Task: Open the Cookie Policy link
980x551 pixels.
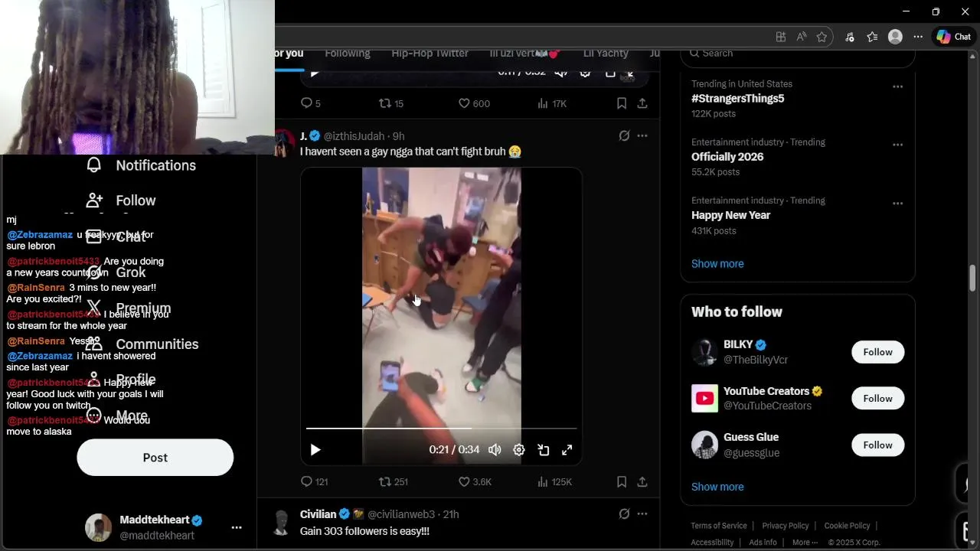Action: tap(847, 526)
